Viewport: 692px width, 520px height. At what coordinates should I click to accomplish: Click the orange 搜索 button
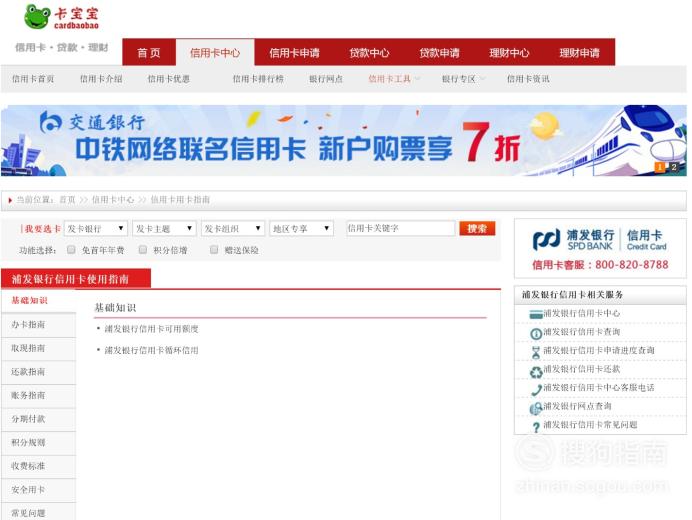pos(477,228)
